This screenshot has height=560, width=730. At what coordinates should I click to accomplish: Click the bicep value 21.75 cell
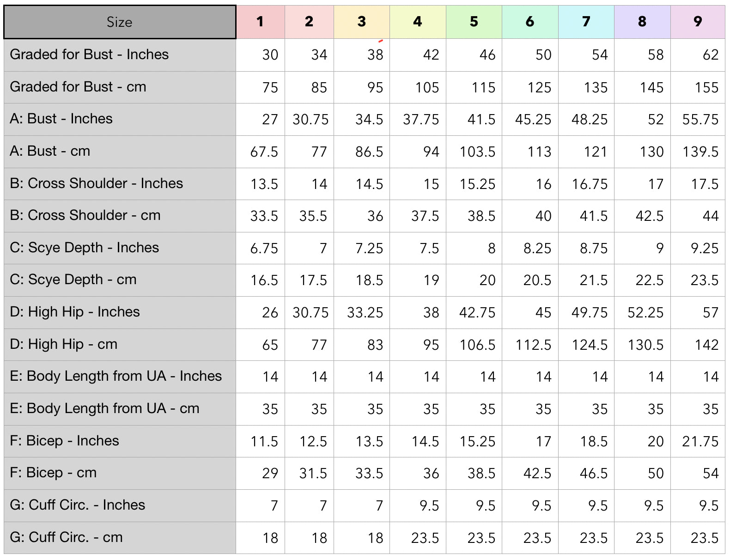[700, 442]
